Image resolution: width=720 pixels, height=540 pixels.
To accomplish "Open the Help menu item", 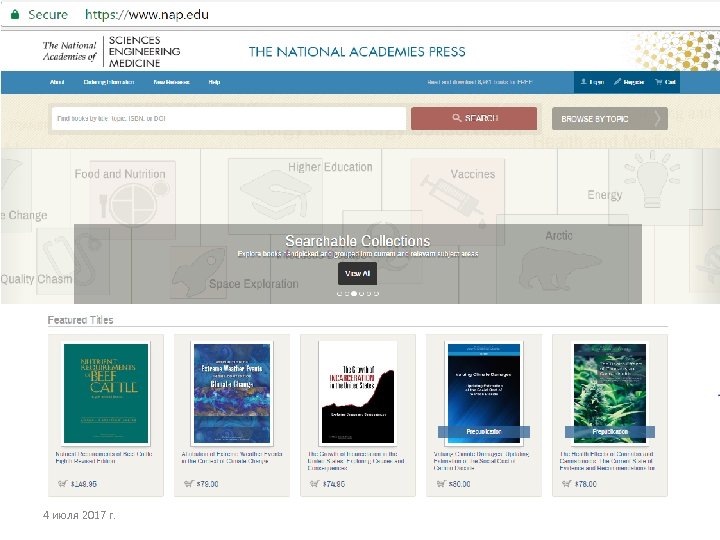I will pyautogui.click(x=214, y=82).
